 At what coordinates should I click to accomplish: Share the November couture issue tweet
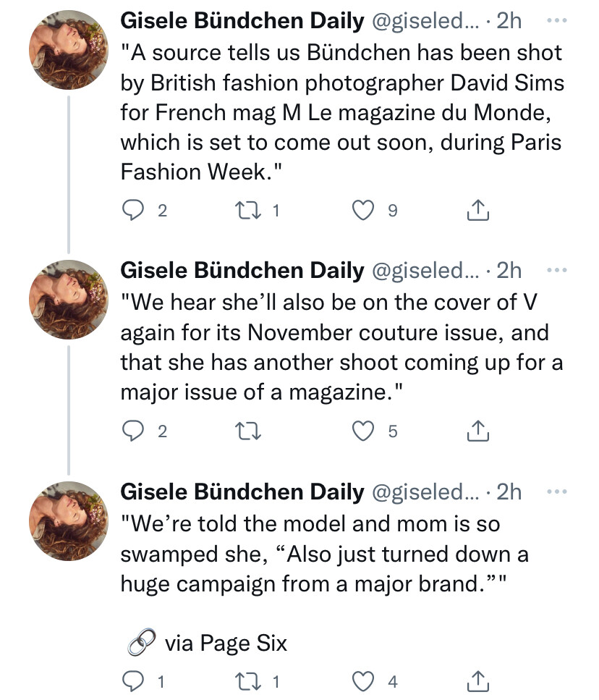click(477, 431)
